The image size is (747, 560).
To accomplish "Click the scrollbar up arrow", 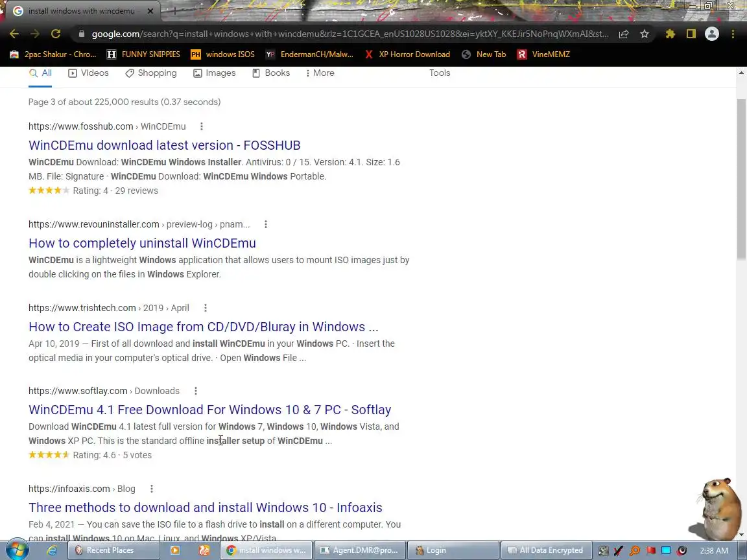I will [x=741, y=73].
